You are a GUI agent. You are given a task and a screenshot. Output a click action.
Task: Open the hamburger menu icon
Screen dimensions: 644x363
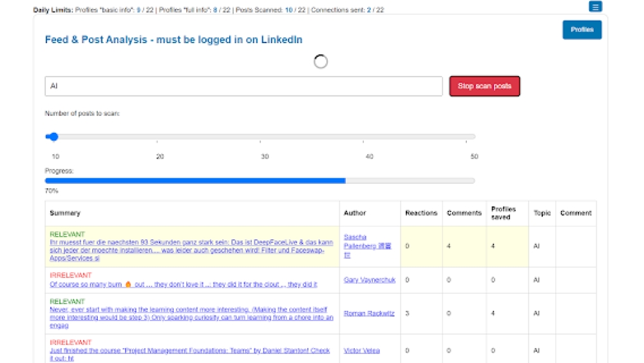595,6
